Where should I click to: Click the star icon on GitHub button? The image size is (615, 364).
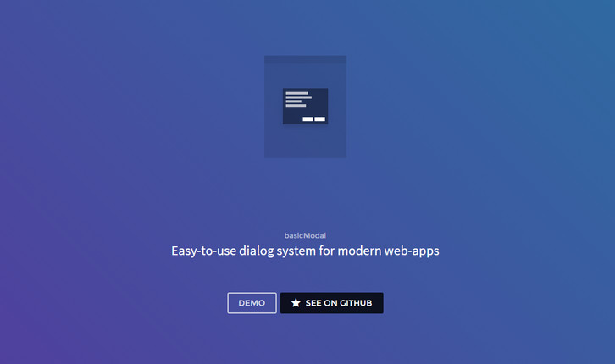pos(296,303)
